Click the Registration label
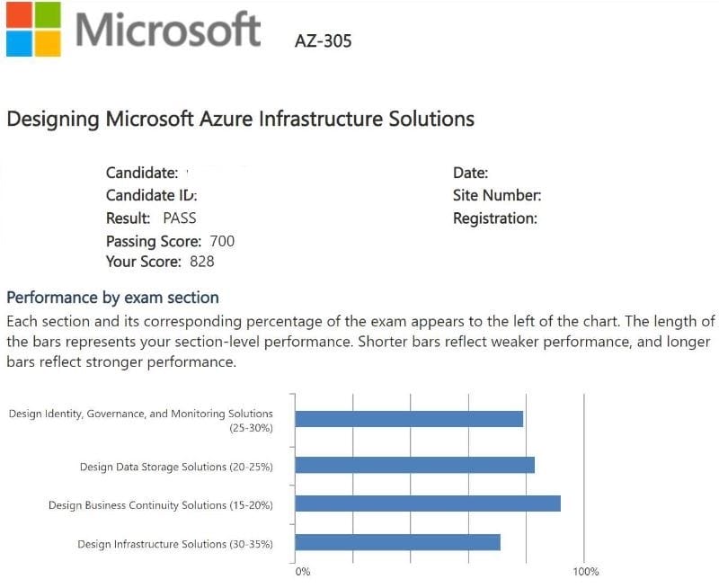The height and width of the screenshot is (588, 719). [494, 218]
